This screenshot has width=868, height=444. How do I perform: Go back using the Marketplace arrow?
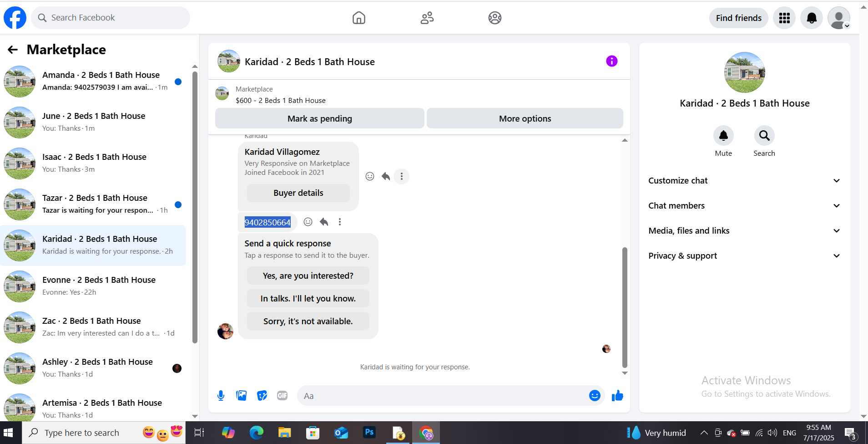[13, 50]
